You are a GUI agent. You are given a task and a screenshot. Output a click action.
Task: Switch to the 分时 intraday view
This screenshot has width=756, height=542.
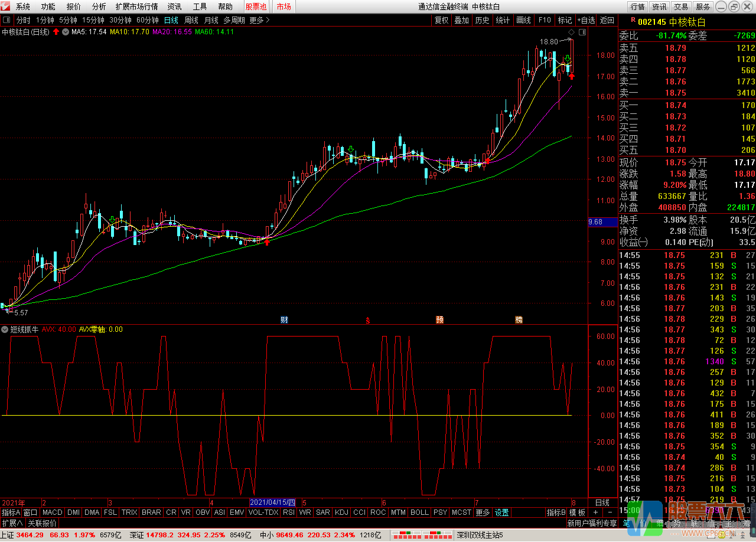pos(23,20)
